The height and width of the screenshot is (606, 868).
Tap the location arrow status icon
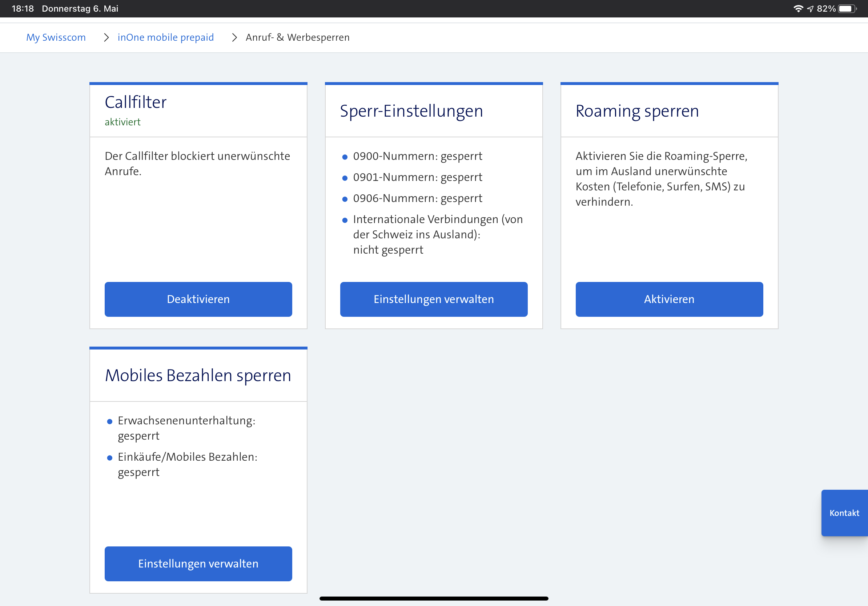click(810, 9)
